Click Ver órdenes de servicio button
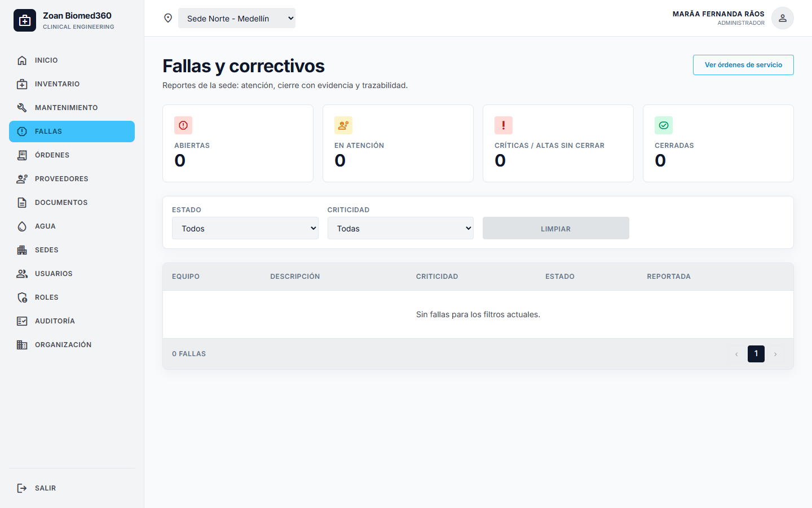812x508 pixels. (743, 65)
